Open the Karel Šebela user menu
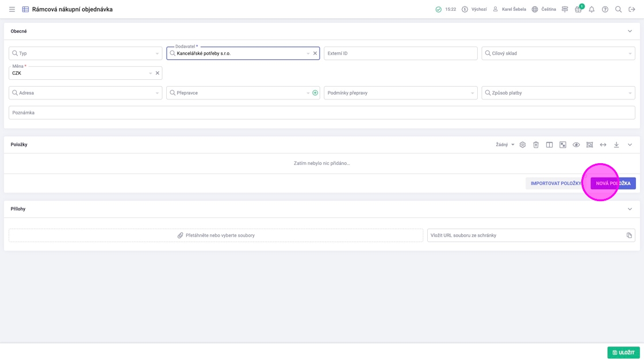Viewport: 644px width, 362px height. point(509,9)
